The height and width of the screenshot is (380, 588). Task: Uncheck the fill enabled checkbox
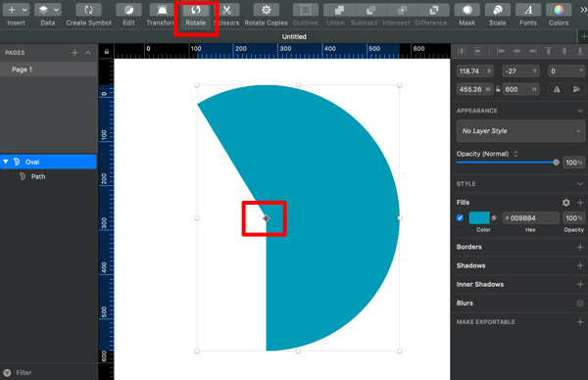pyautogui.click(x=461, y=218)
